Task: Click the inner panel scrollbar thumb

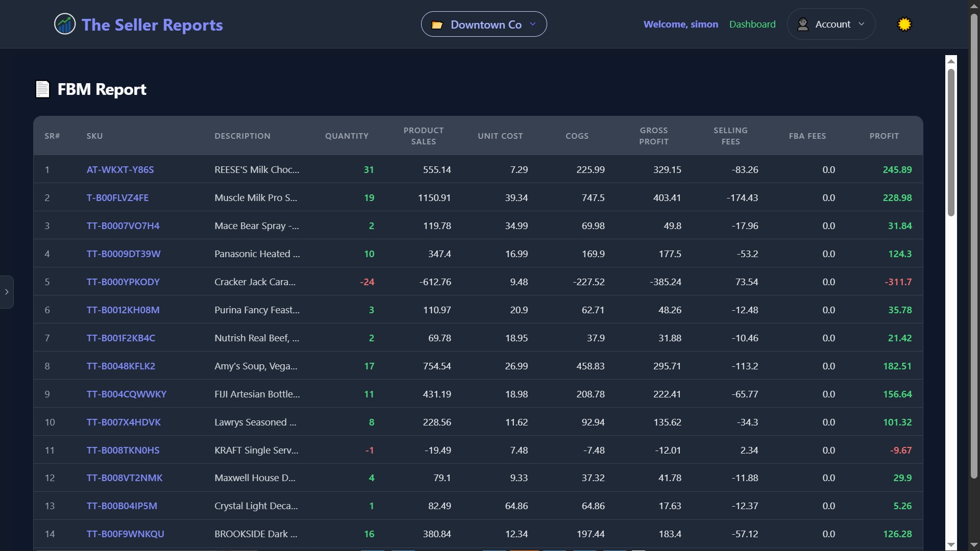Action: pyautogui.click(x=951, y=142)
